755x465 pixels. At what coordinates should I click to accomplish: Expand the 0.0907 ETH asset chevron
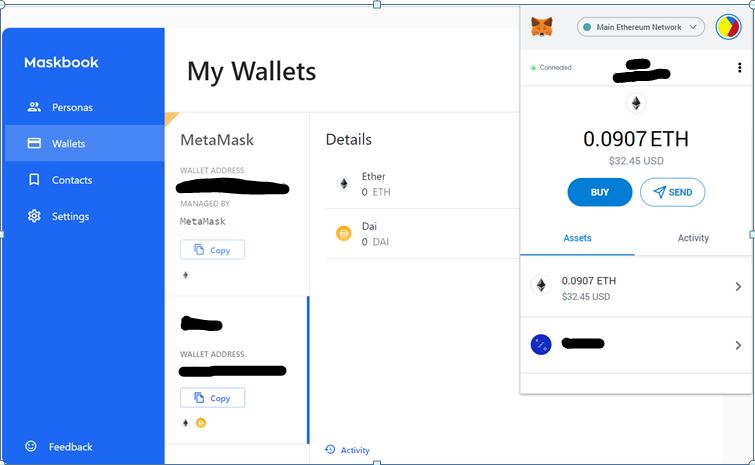(x=738, y=287)
